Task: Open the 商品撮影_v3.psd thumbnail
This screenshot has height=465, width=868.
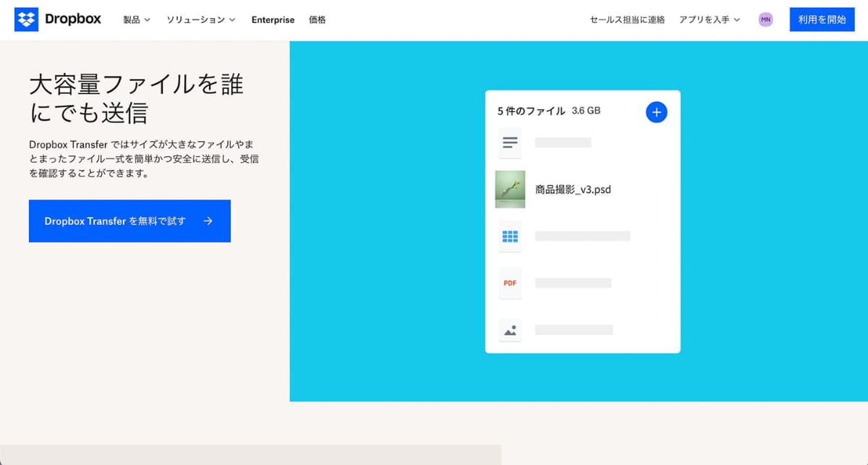Action: pyautogui.click(x=510, y=189)
